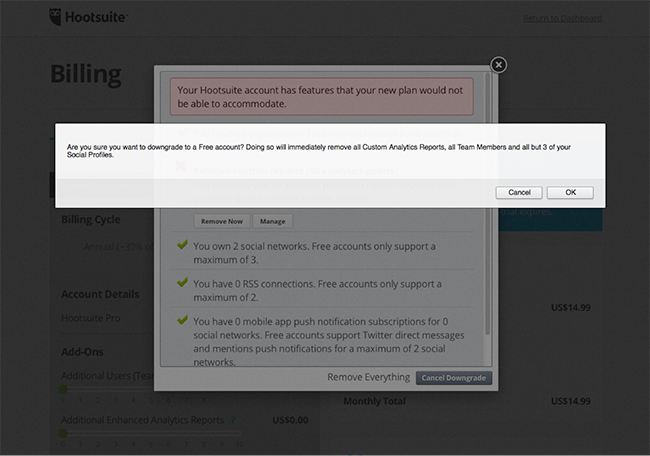Click the Manage button
This screenshot has height=456, width=650.
coord(272,221)
